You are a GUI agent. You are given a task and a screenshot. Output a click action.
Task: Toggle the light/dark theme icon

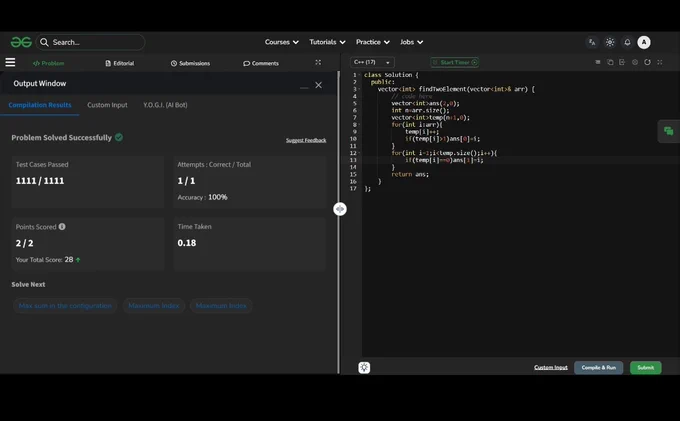pos(610,42)
